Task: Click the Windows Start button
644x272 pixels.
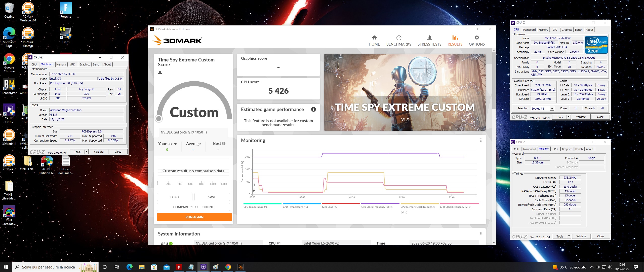Action: coord(6,267)
